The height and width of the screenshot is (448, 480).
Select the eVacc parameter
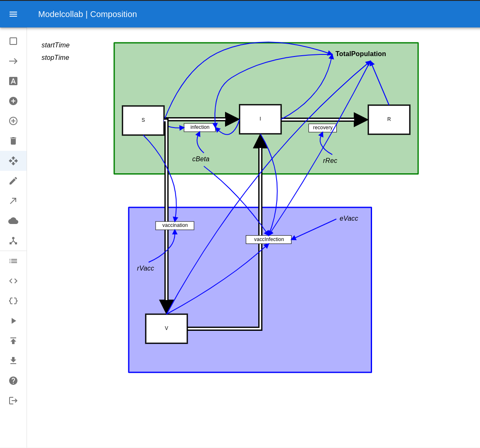point(349,219)
